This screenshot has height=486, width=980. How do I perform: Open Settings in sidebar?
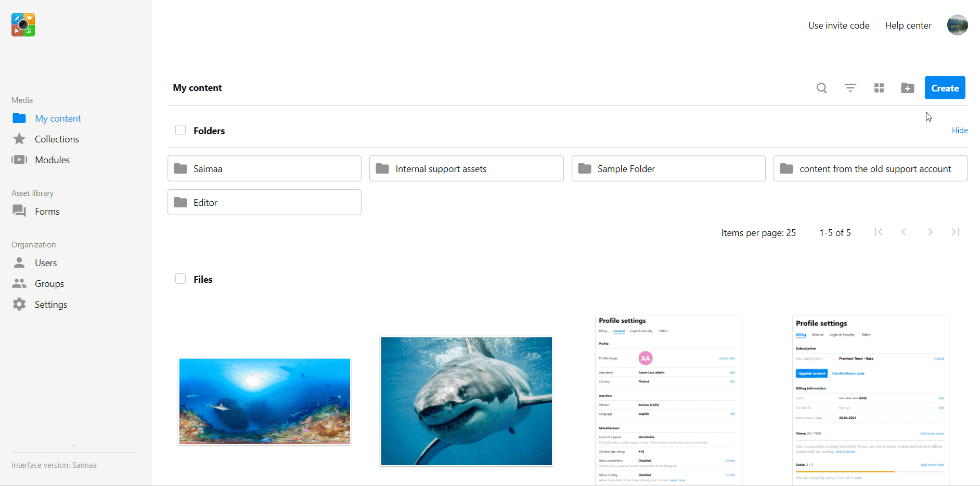[51, 305]
